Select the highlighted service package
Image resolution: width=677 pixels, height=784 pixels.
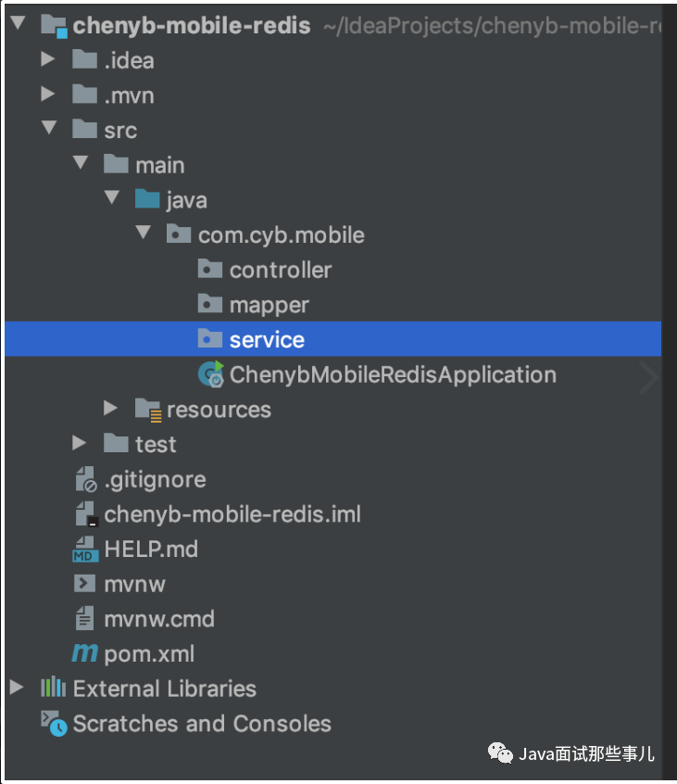[x=267, y=340]
